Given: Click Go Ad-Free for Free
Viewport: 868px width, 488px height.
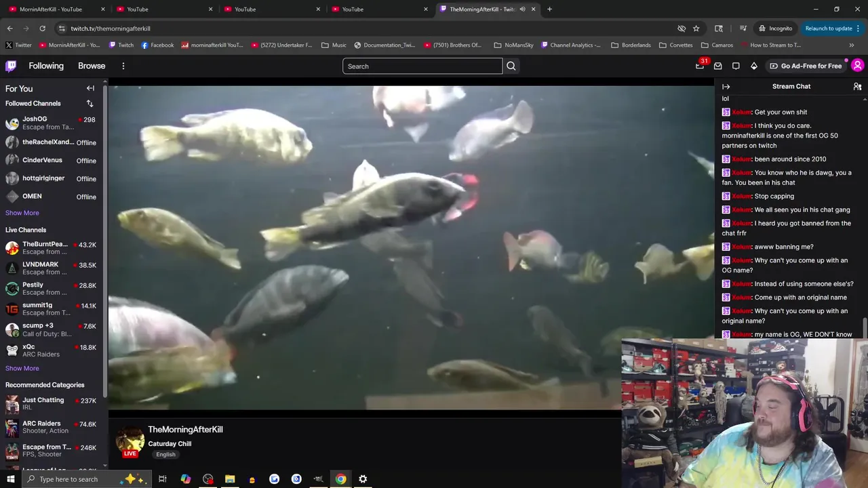Looking at the screenshot, I should click(x=806, y=66).
